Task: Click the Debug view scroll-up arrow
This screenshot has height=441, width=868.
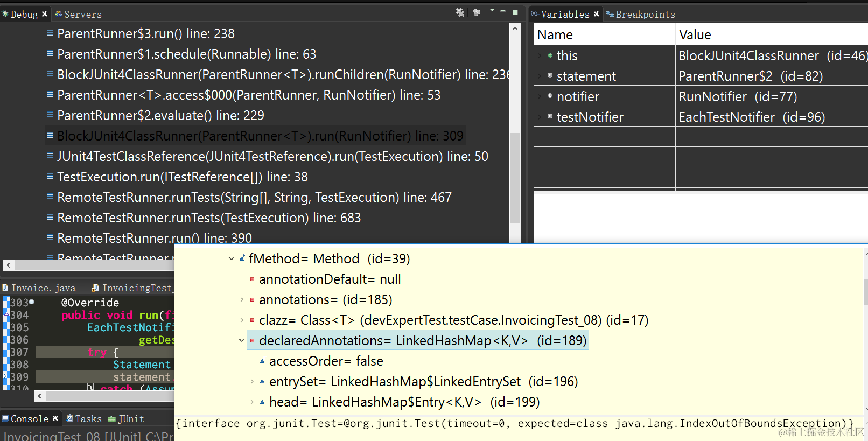Action: pyautogui.click(x=515, y=28)
